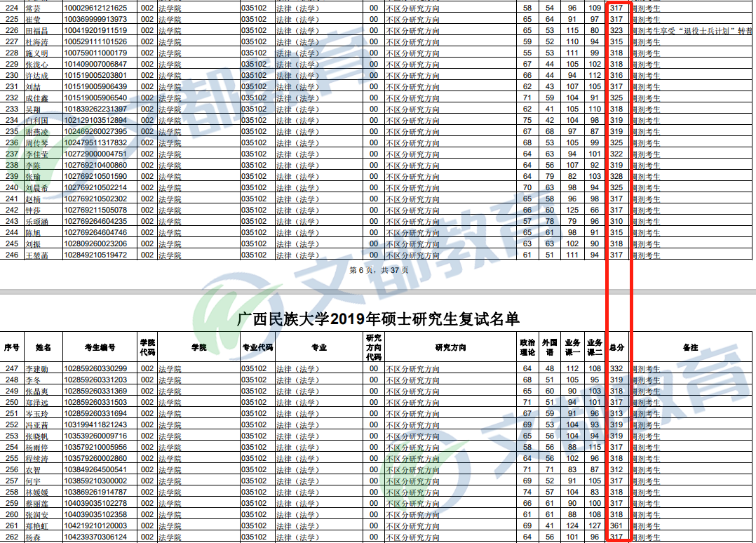Image resolution: width=756 pixels, height=543 pixels.
Task: Click total score 312 for 农智
Action: click(x=616, y=470)
